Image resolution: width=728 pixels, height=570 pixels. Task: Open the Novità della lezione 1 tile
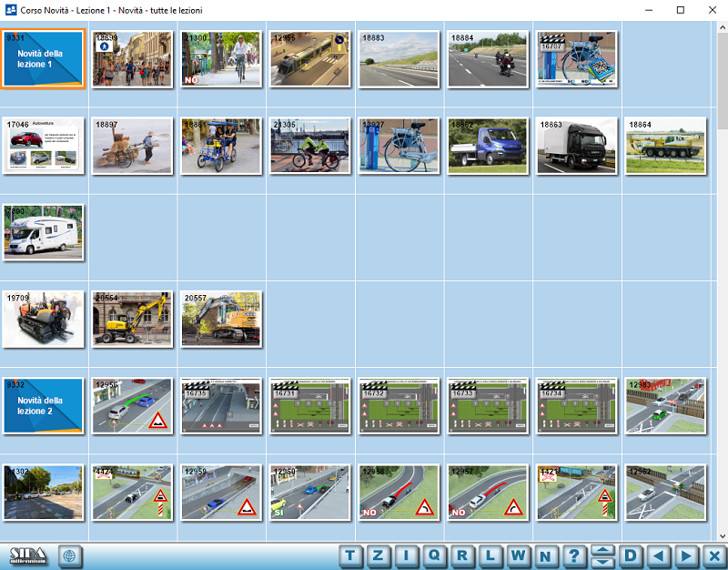click(43, 59)
